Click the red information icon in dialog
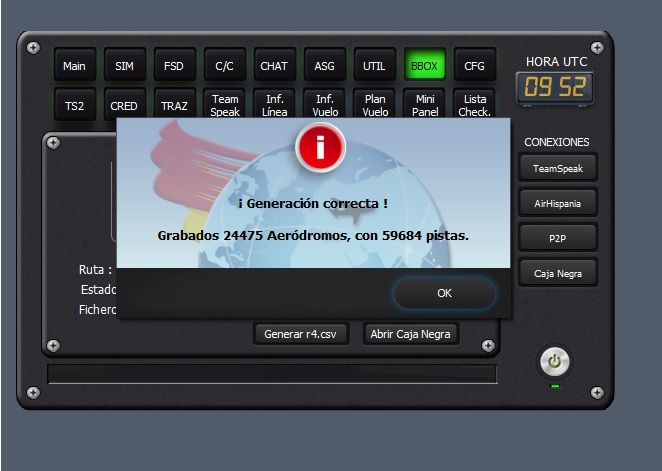662x471 pixels. 320,149
